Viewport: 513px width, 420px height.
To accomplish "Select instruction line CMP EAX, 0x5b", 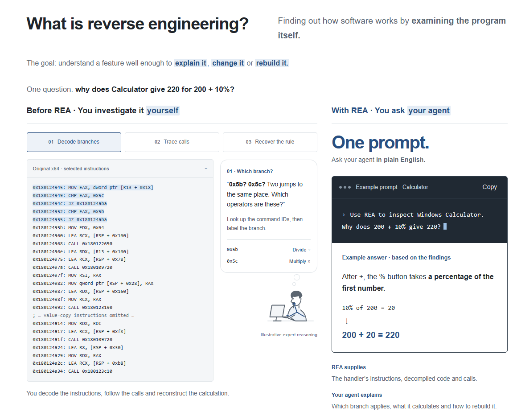I will 68,211.
